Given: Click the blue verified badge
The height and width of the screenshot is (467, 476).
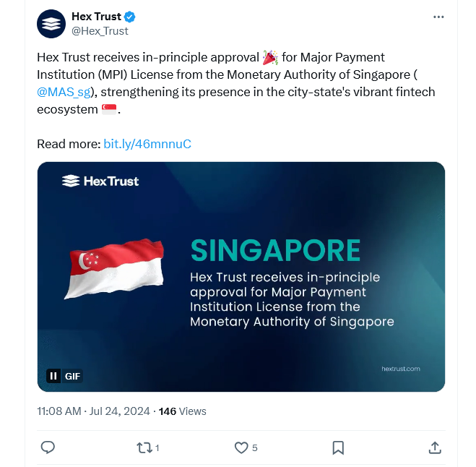Looking at the screenshot, I should (x=130, y=17).
